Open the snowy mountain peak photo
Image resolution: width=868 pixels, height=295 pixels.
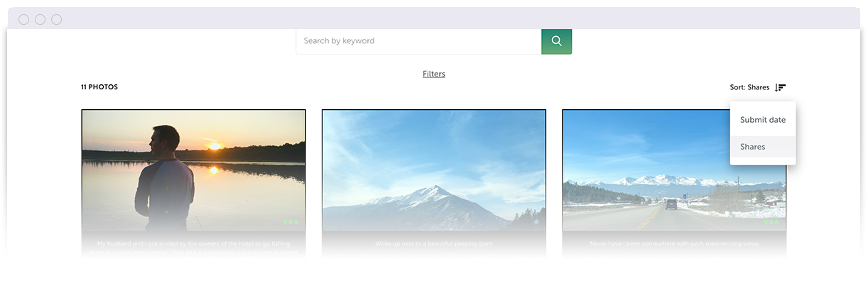click(433, 170)
